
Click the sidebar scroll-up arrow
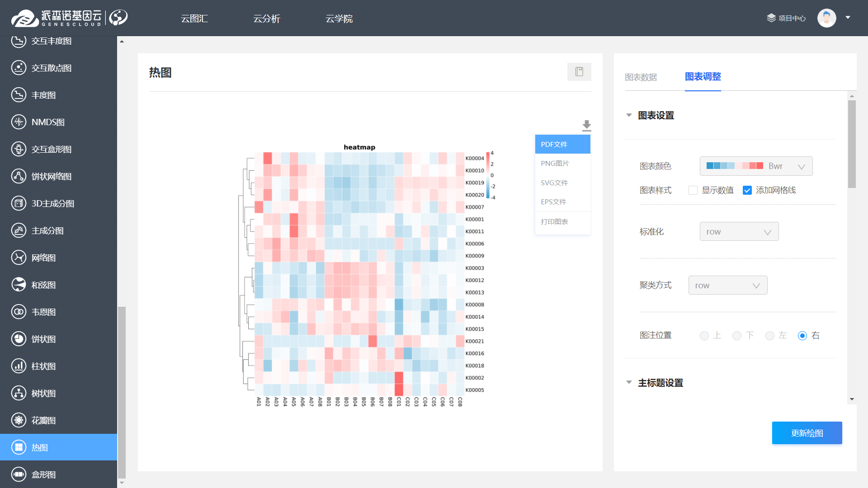[122, 41]
